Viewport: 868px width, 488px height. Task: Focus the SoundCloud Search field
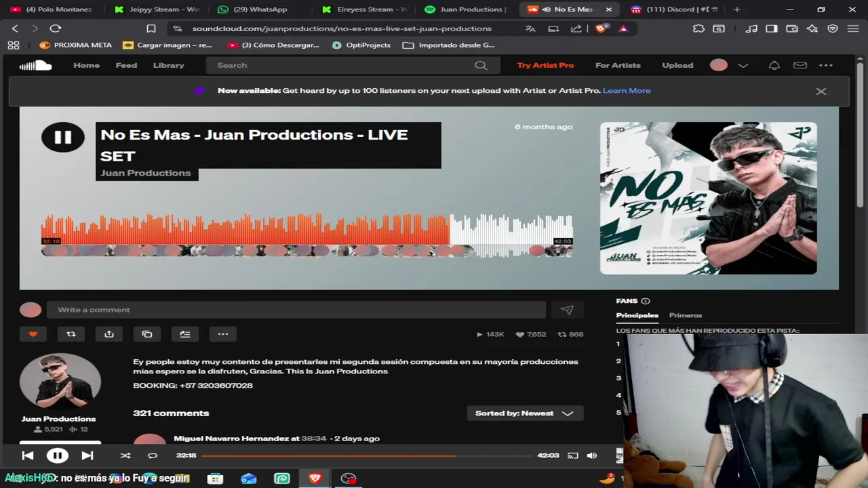point(353,65)
